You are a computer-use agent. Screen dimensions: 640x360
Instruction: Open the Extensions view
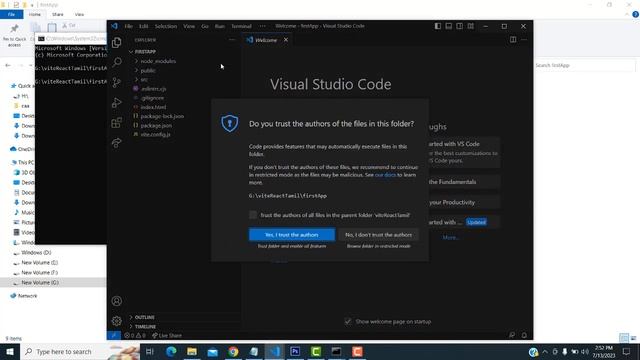117,122
